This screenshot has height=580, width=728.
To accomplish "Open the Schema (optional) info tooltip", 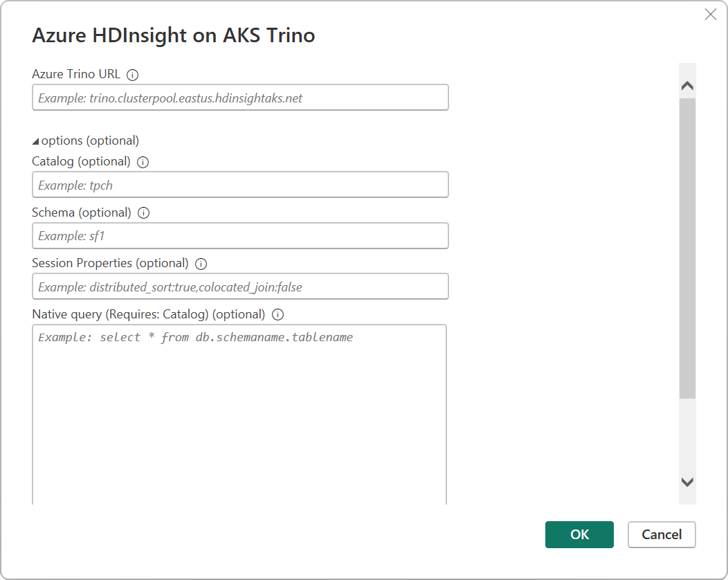I will (x=143, y=212).
